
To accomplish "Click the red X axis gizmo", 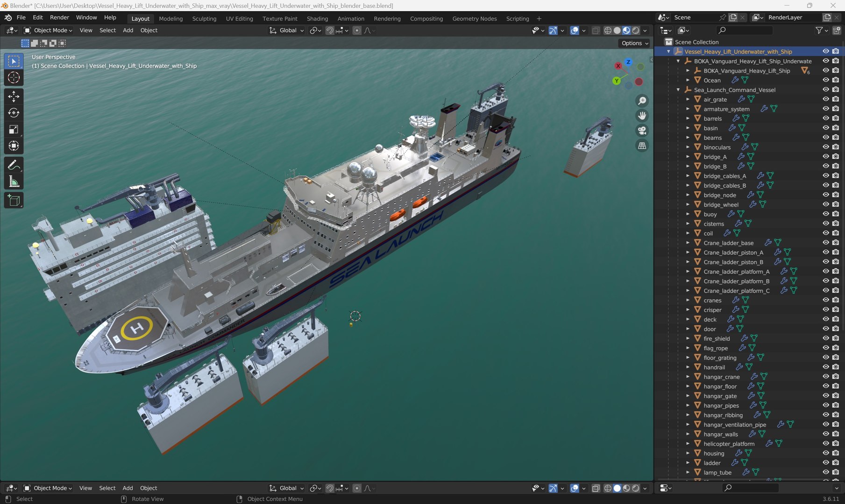I will (x=618, y=66).
